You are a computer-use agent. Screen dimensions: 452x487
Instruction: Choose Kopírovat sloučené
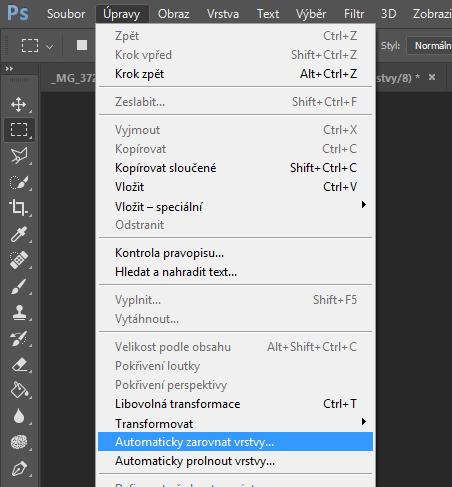click(x=235, y=168)
